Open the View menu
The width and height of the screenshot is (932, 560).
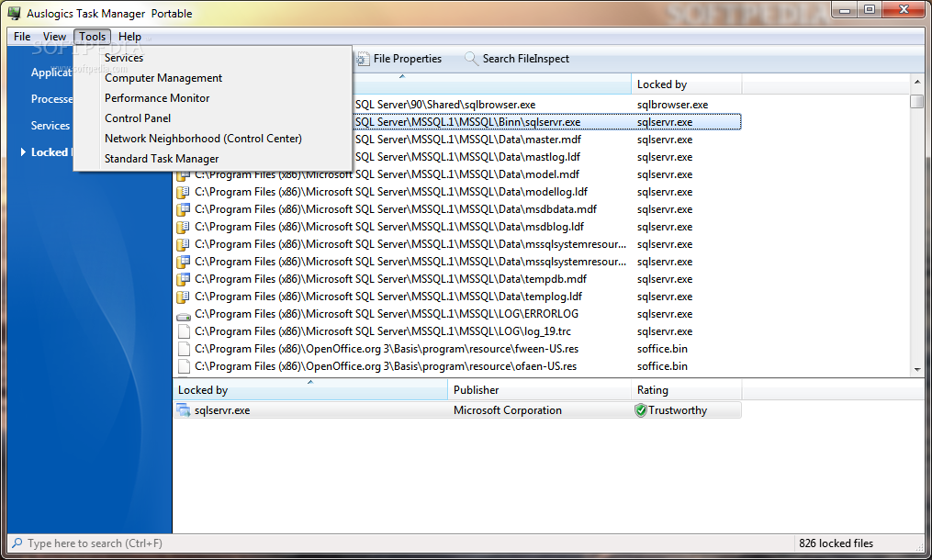point(54,37)
